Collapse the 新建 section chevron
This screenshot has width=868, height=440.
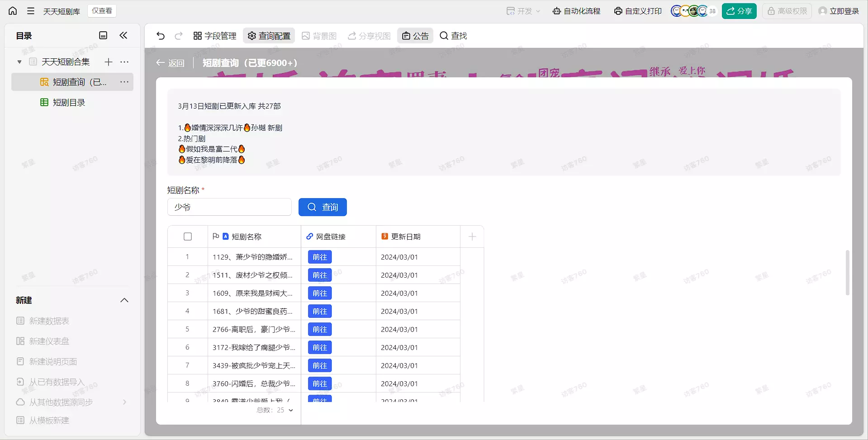[124, 300]
